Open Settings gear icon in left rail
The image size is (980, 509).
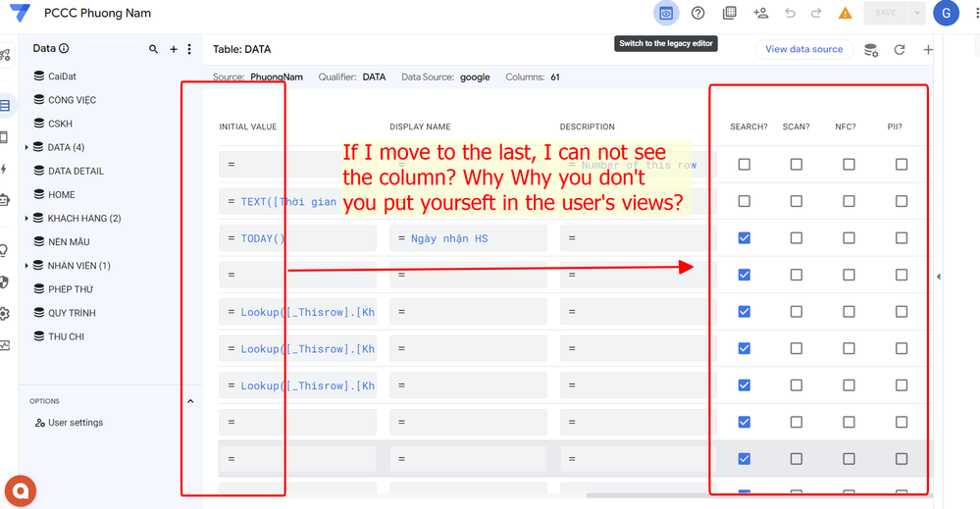(4, 314)
